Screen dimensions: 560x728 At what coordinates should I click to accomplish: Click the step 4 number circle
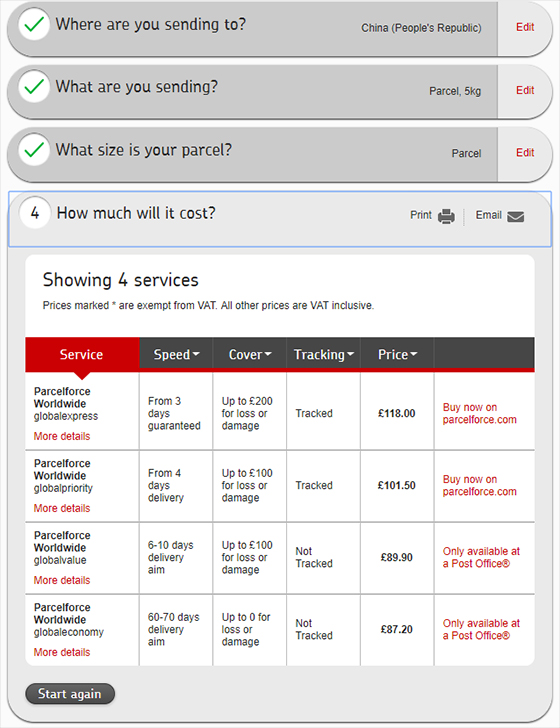click(x=34, y=213)
